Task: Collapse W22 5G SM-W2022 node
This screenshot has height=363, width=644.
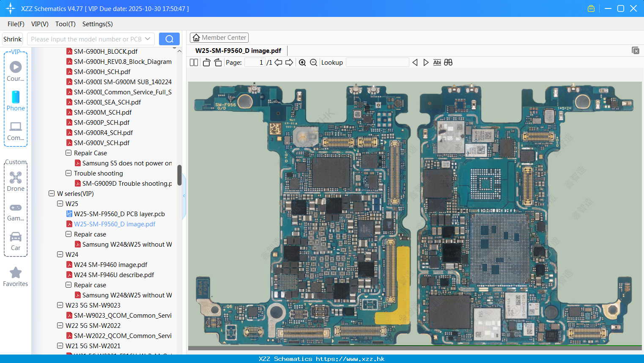Action: point(60,325)
